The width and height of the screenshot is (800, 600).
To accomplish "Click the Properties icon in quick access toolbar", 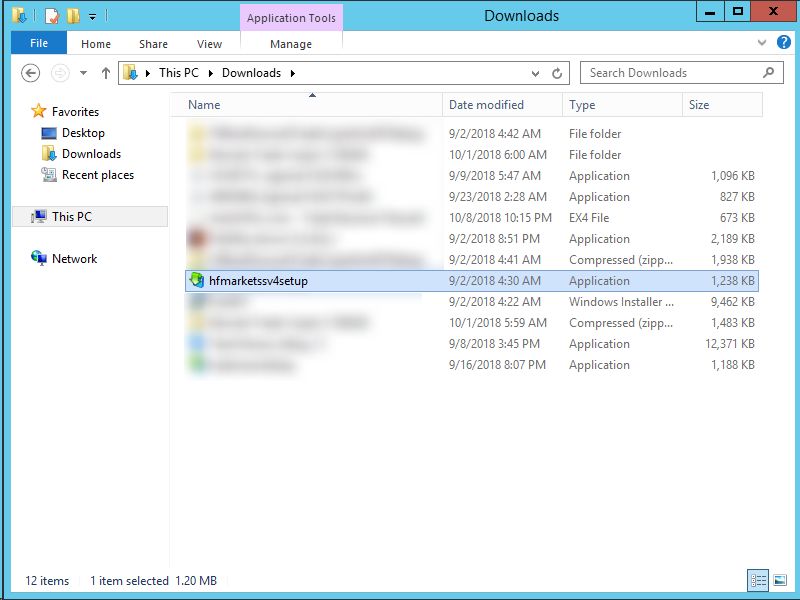I will click(51, 16).
